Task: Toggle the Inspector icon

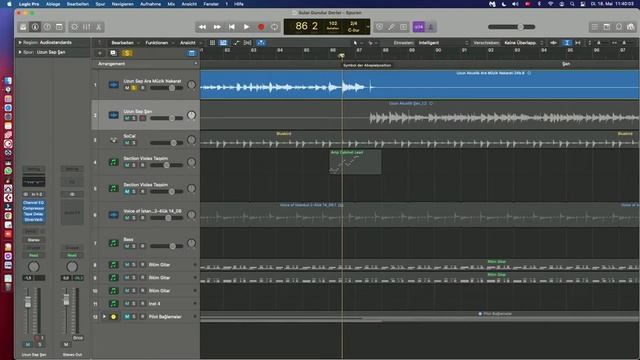Action: 35,27
